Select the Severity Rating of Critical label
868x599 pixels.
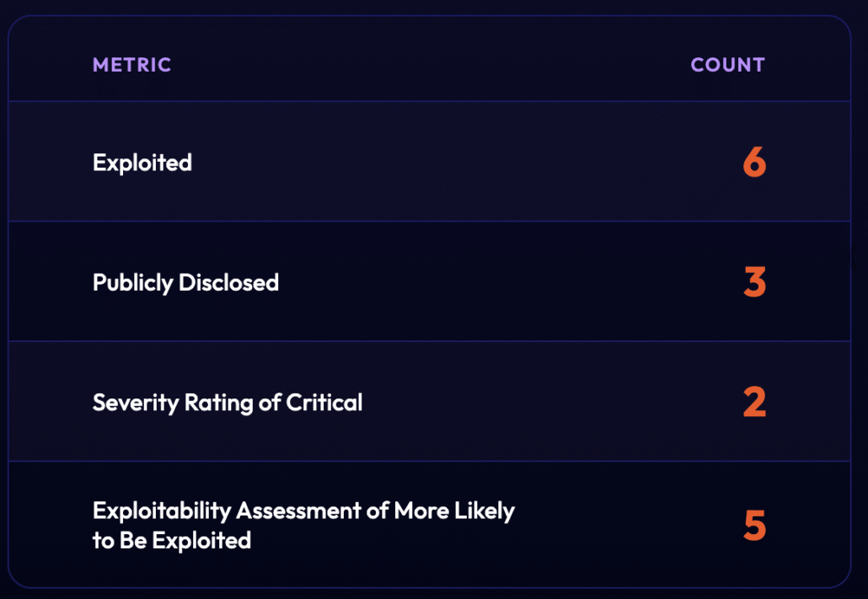(228, 403)
